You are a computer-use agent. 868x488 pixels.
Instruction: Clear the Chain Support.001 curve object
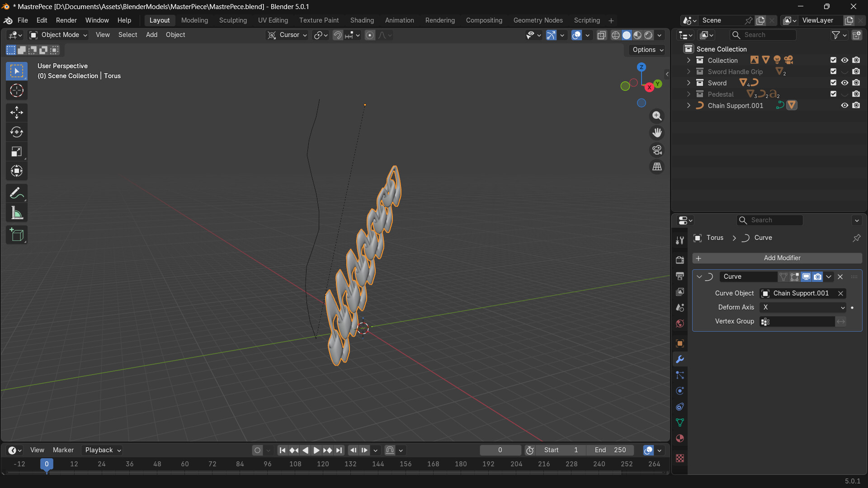click(840, 293)
